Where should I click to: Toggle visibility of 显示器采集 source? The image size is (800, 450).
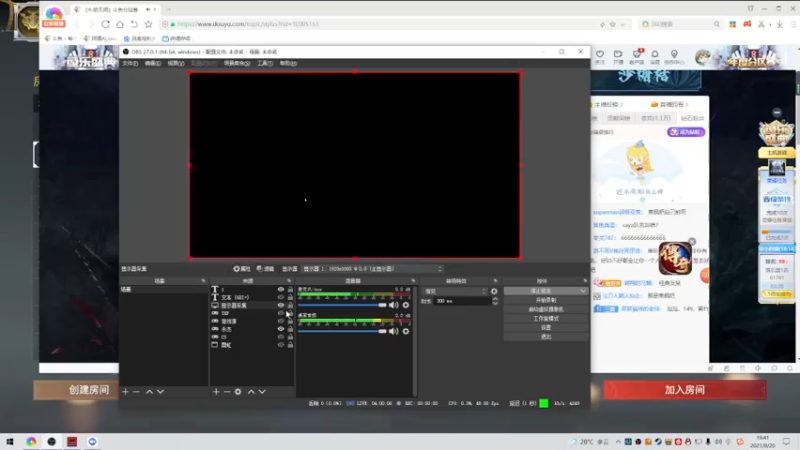point(281,305)
